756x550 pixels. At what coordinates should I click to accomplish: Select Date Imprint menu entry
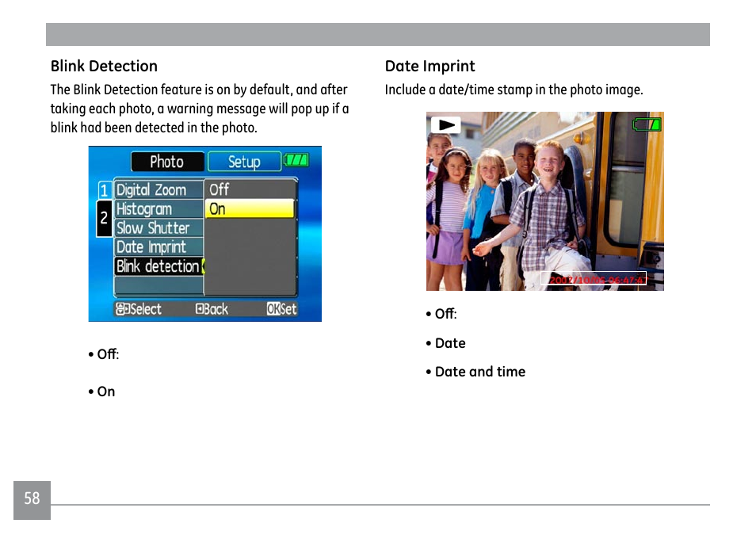pos(158,246)
